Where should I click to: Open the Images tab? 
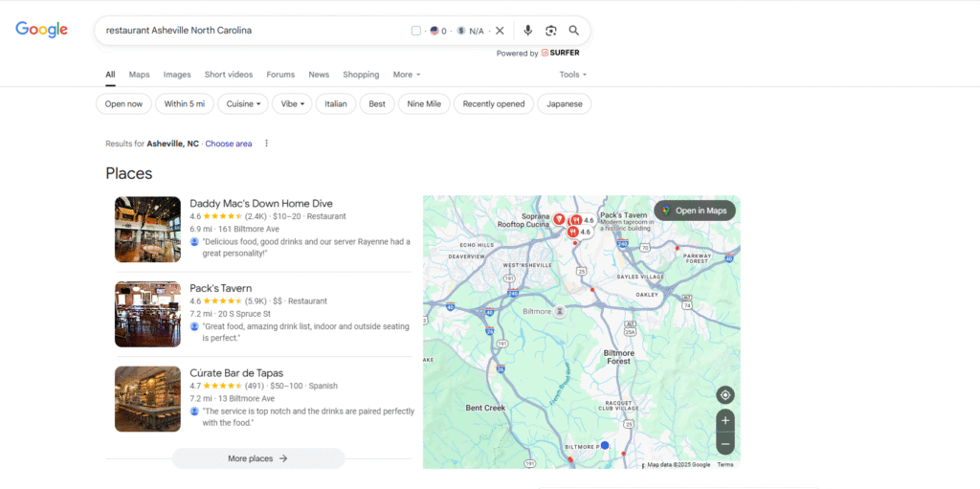[x=177, y=75]
